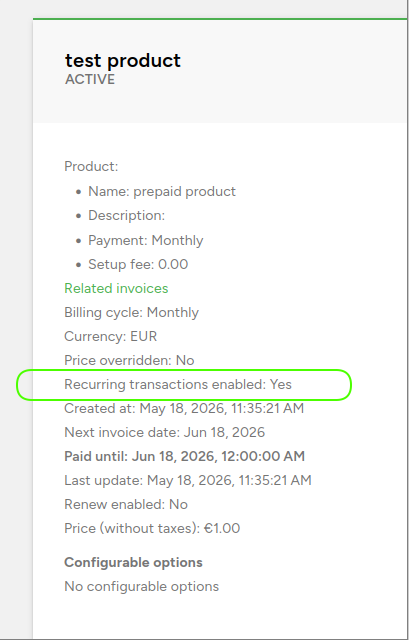Click the Configurable options heading
409x640 pixels.
click(x=133, y=562)
